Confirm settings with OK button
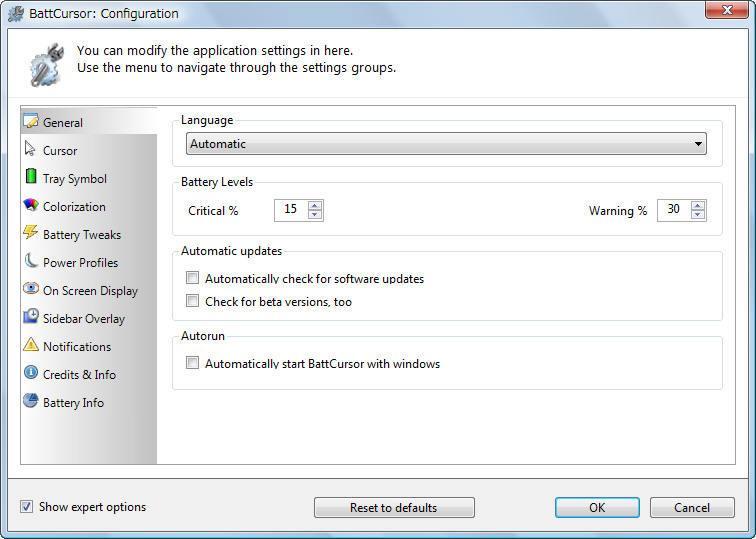Screen dimensions: 756x539 pyautogui.click(x=597, y=508)
